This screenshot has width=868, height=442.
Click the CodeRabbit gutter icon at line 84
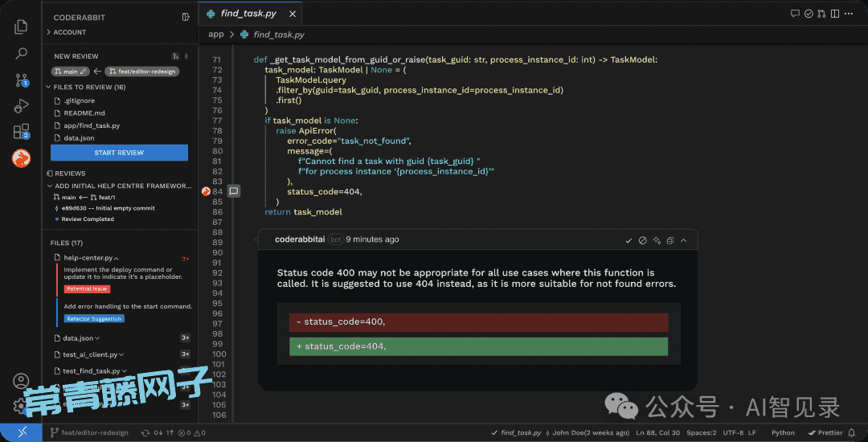click(206, 191)
